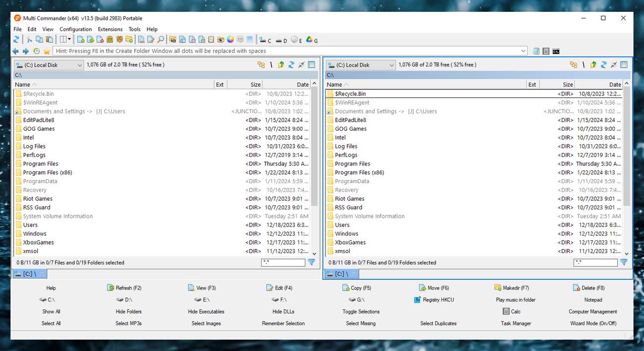The height and width of the screenshot is (351, 644).
Task: Click right panel refresh arrows icon
Action: (x=603, y=65)
